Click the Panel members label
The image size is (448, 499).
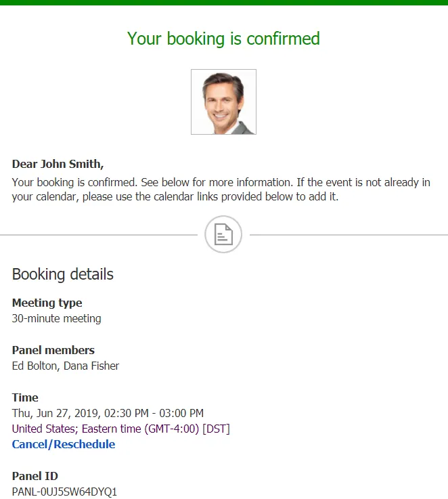[53, 350]
